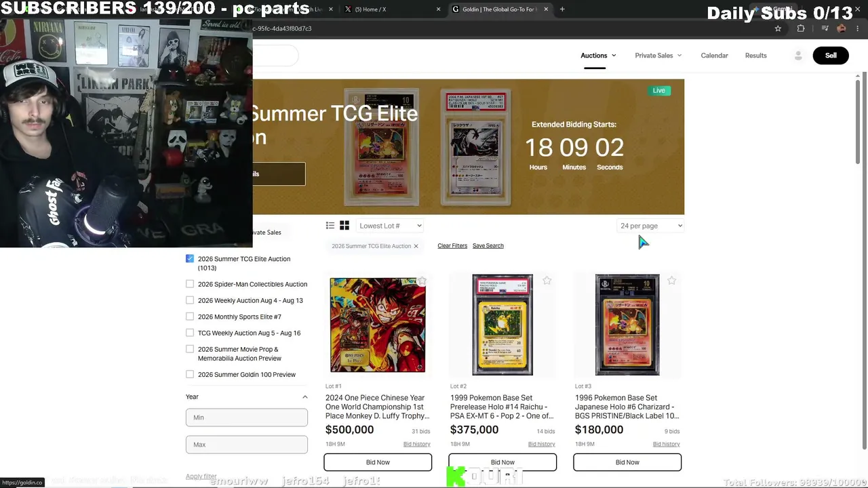This screenshot has height=488, width=868.
Task: Open the Calendar page
Action: click(714, 56)
